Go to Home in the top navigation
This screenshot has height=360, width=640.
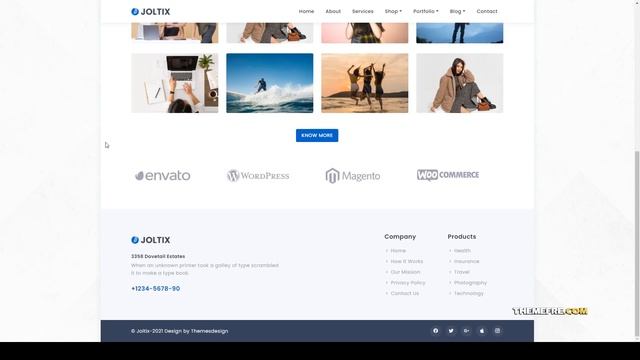click(x=307, y=11)
